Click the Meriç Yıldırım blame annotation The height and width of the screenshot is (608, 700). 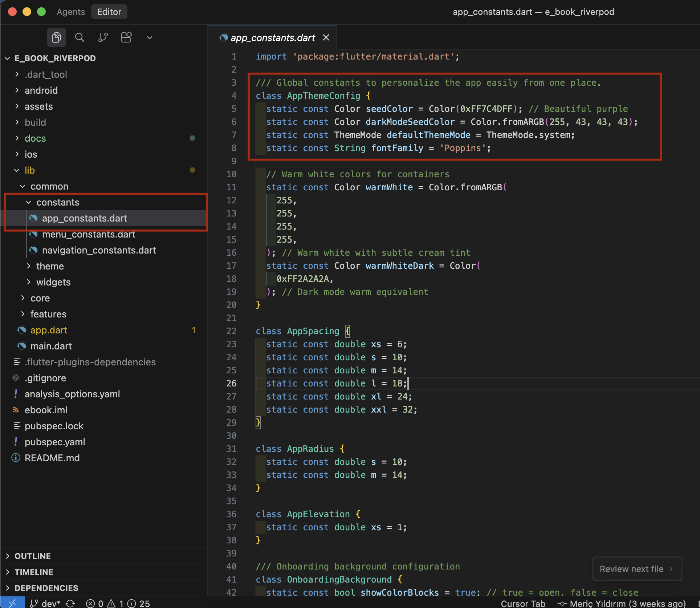click(622, 603)
